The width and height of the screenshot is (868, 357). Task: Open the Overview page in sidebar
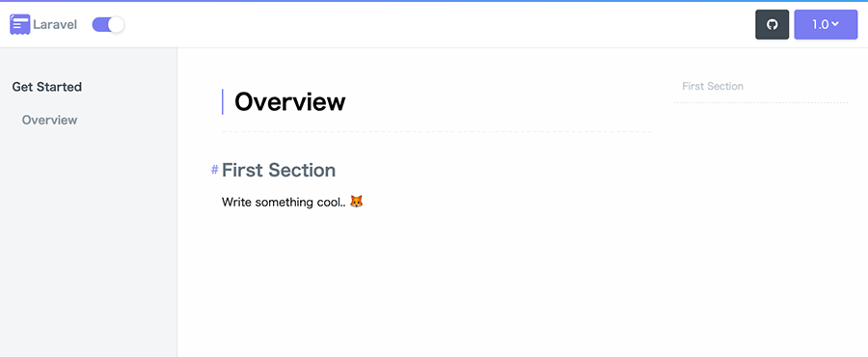pyautogui.click(x=50, y=120)
